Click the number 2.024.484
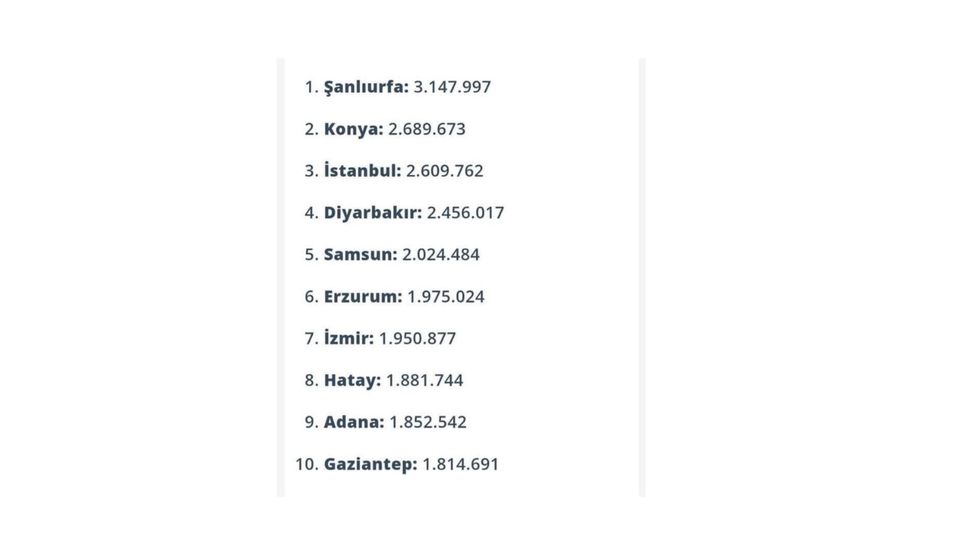980x551 pixels. [440, 255]
